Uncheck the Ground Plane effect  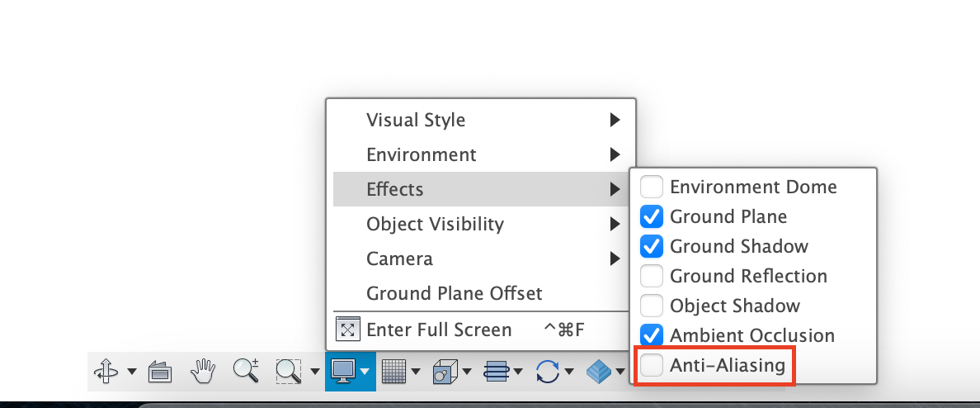(x=651, y=216)
